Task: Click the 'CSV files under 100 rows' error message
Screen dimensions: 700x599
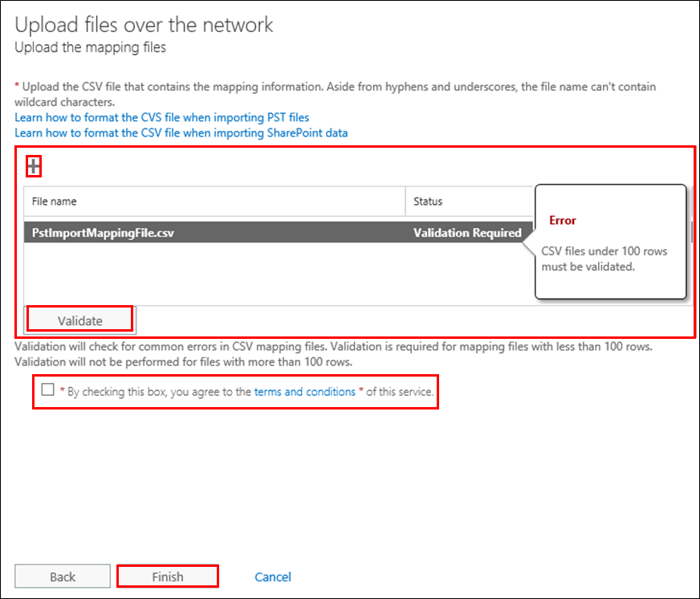Action: click(604, 259)
